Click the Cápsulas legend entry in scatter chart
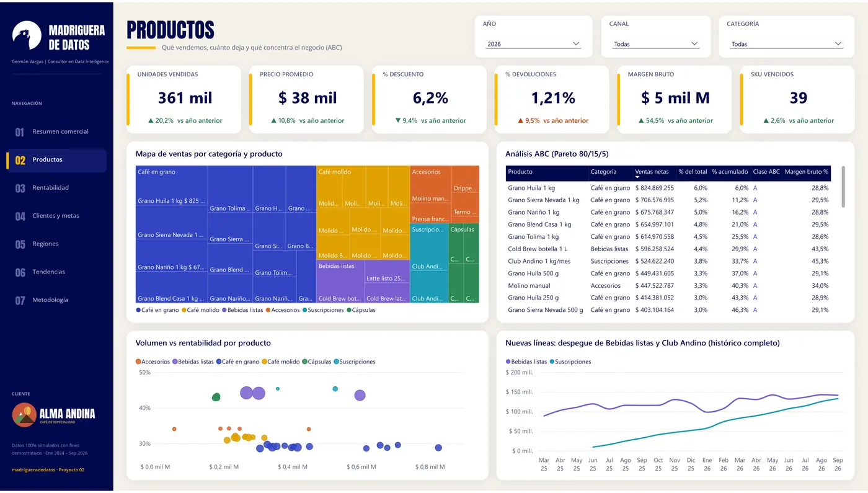Image resolution: width=868 pixels, height=493 pixels. [x=316, y=362]
